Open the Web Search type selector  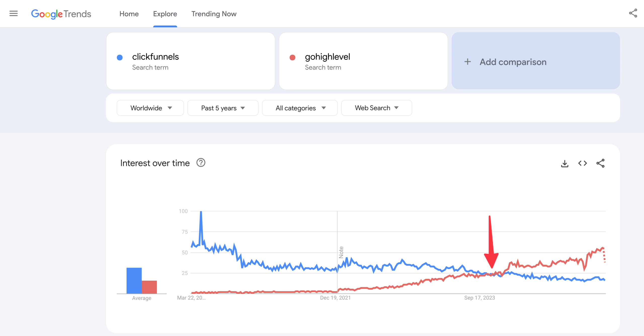coord(376,108)
